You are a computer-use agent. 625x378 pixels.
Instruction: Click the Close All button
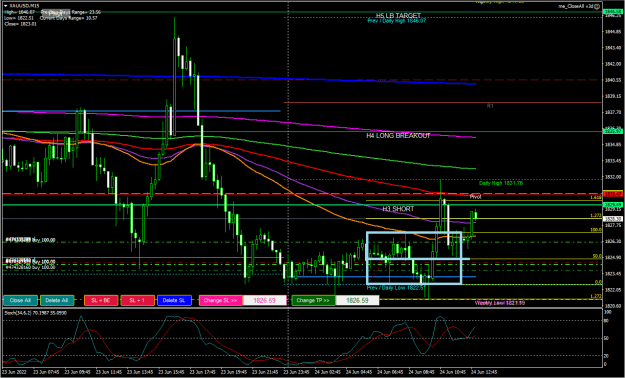tap(21, 300)
